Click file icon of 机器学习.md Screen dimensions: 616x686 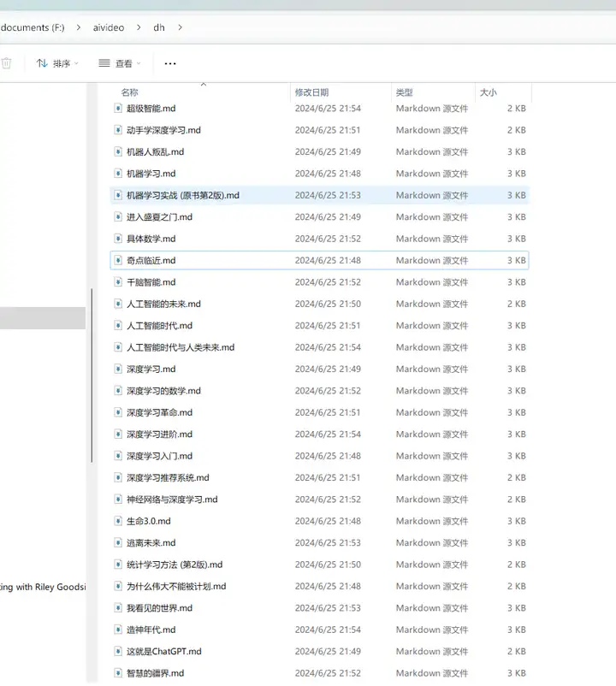(x=118, y=174)
